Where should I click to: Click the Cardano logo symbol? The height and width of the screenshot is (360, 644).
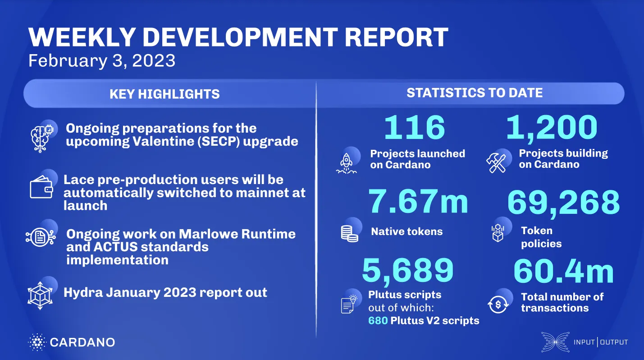pos(37,342)
